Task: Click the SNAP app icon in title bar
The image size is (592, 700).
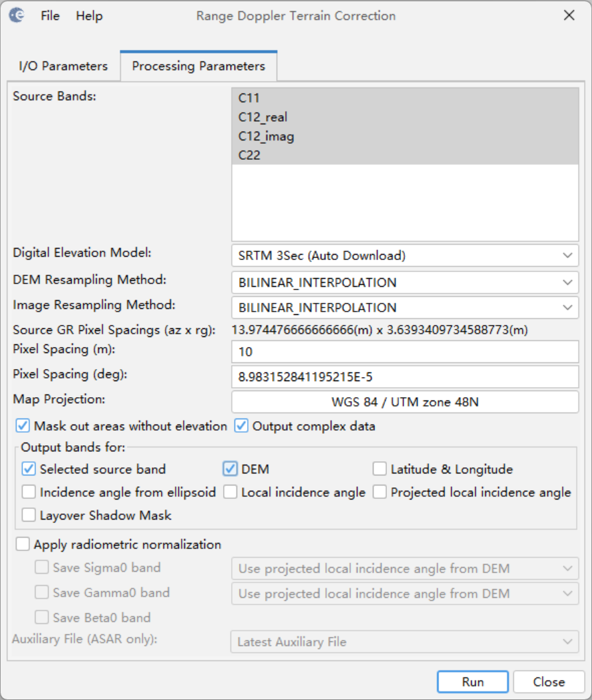Action: click(18, 15)
